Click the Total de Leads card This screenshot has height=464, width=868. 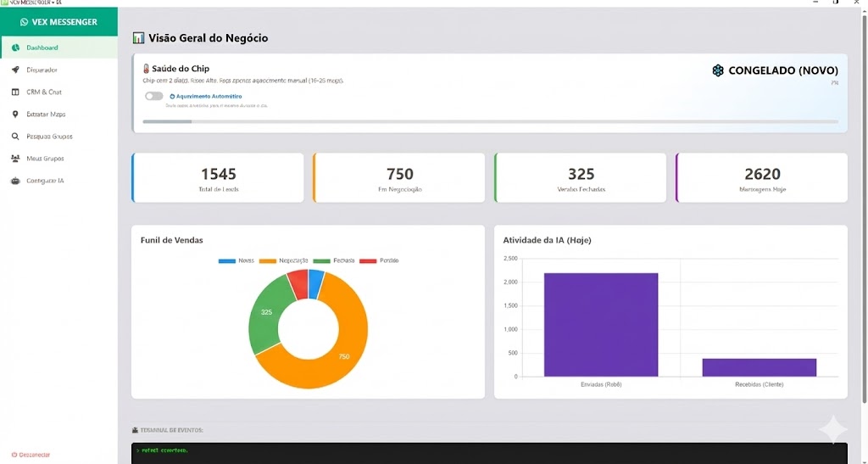pos(218,178)
